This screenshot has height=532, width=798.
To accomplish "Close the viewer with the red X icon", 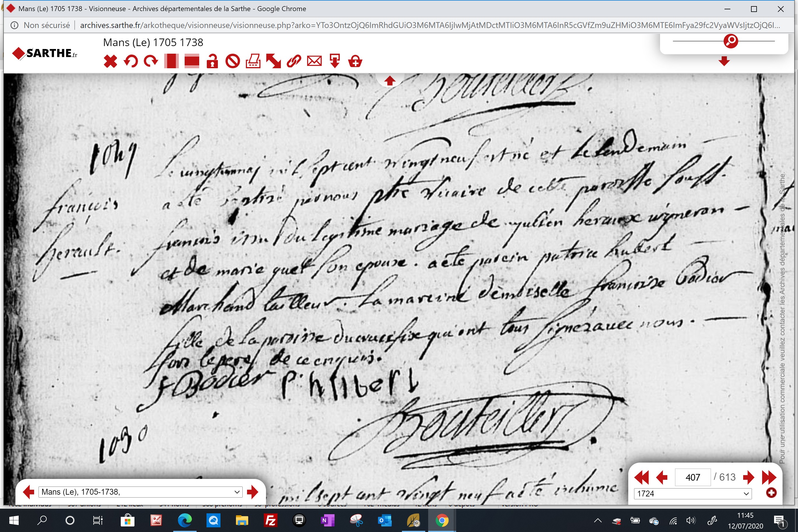I will tap(110, 62).
